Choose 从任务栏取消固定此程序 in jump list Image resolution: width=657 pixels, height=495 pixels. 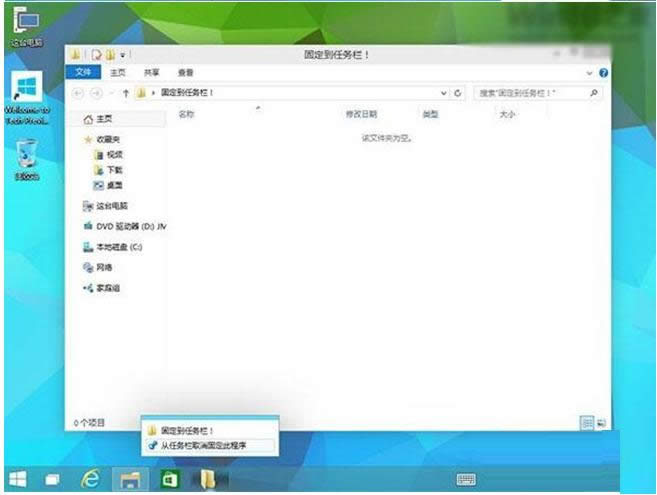(210, 445)
